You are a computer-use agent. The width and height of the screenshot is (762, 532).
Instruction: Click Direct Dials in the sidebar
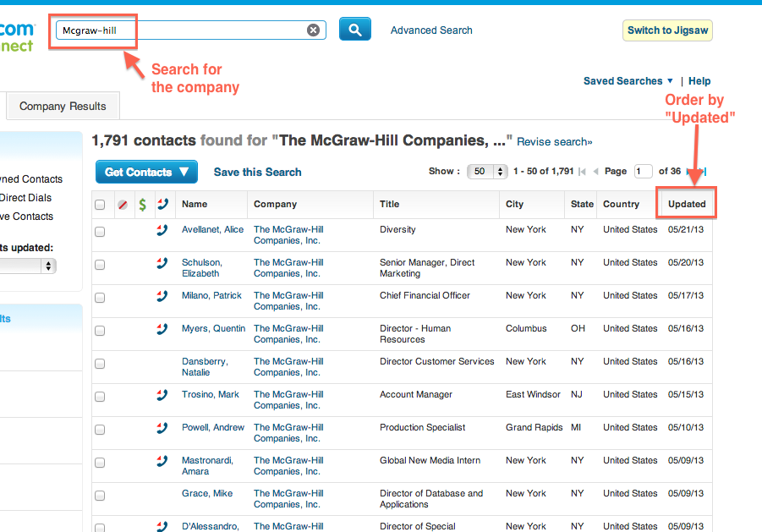click(25, 198)
